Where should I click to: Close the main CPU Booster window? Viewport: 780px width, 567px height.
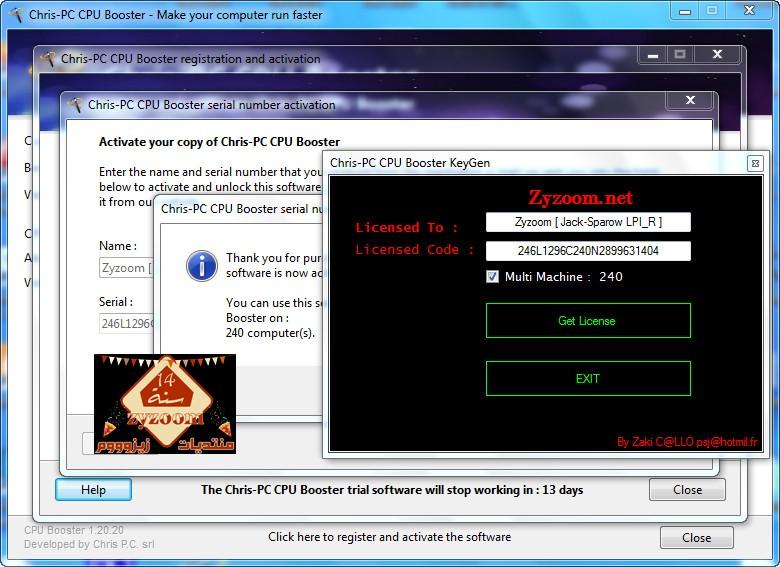click(x=749, y=10)
